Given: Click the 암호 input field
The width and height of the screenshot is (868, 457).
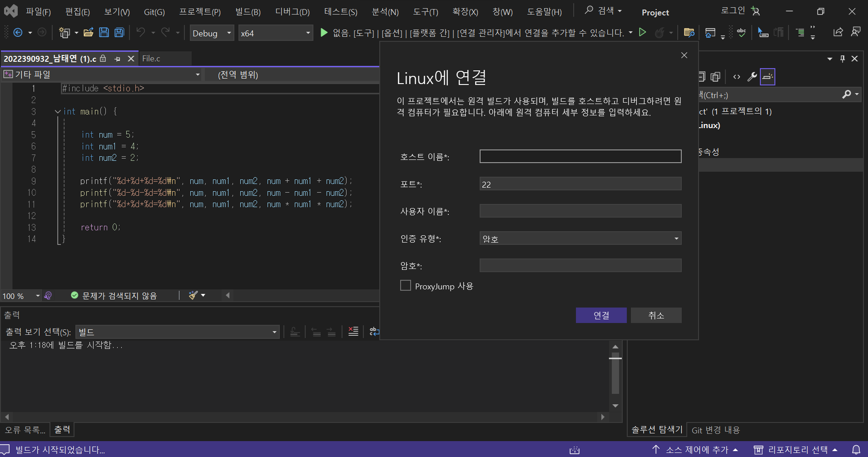Looking at the screenshot, I should tap(580, 265).
